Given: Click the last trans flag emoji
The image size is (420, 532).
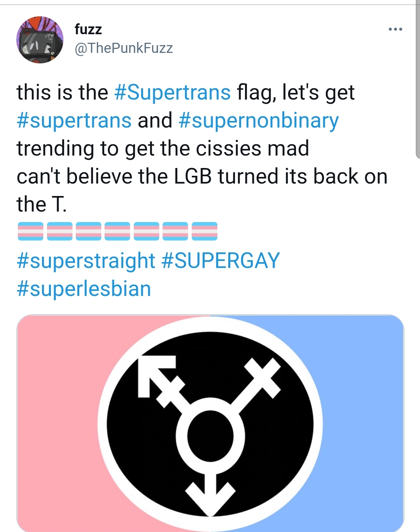Looking at the screenshot, I should point(205,231).
